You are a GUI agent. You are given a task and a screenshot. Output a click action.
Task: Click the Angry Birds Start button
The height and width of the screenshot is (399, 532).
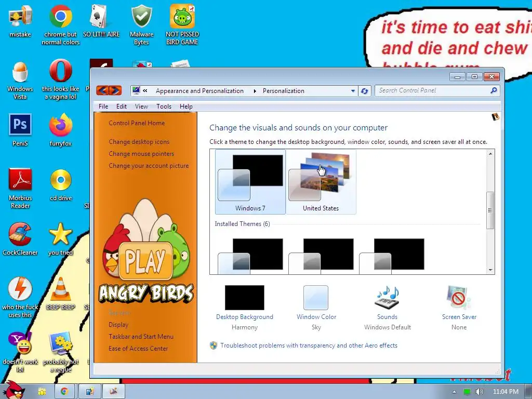[14, 390]
